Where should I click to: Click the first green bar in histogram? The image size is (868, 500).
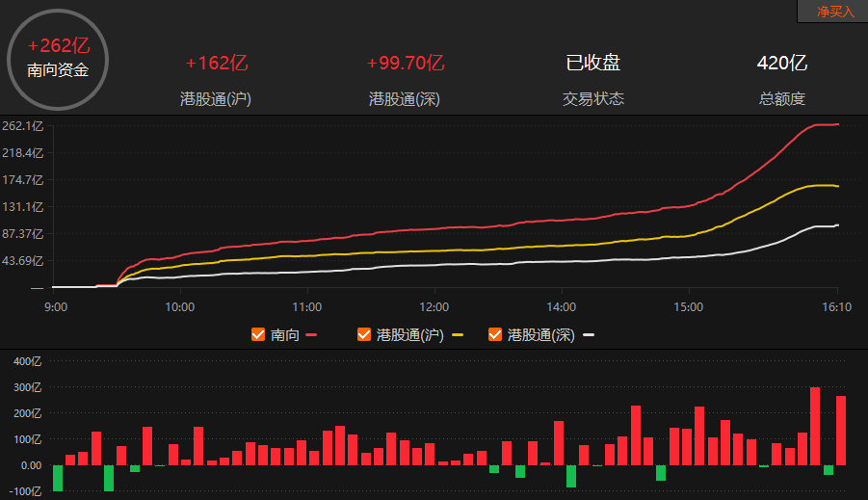(58, 478)
